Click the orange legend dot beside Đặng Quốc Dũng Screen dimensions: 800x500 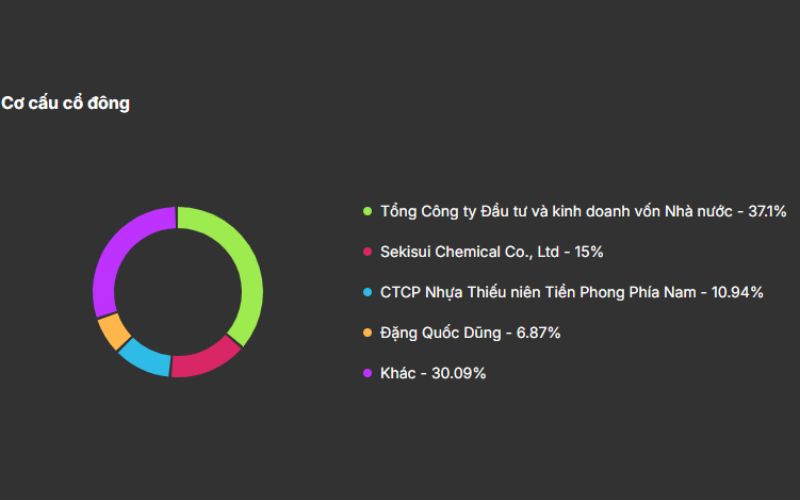tap(367, 333)
